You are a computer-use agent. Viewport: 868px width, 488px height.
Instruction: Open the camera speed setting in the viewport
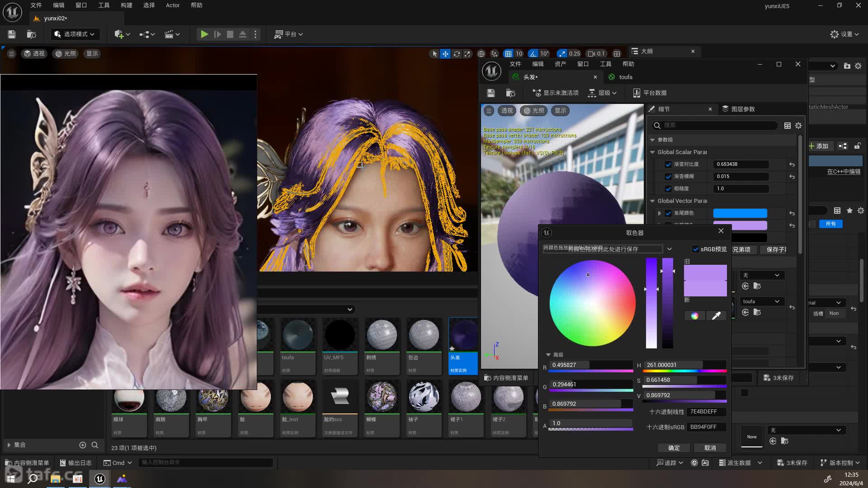[596, 54]
